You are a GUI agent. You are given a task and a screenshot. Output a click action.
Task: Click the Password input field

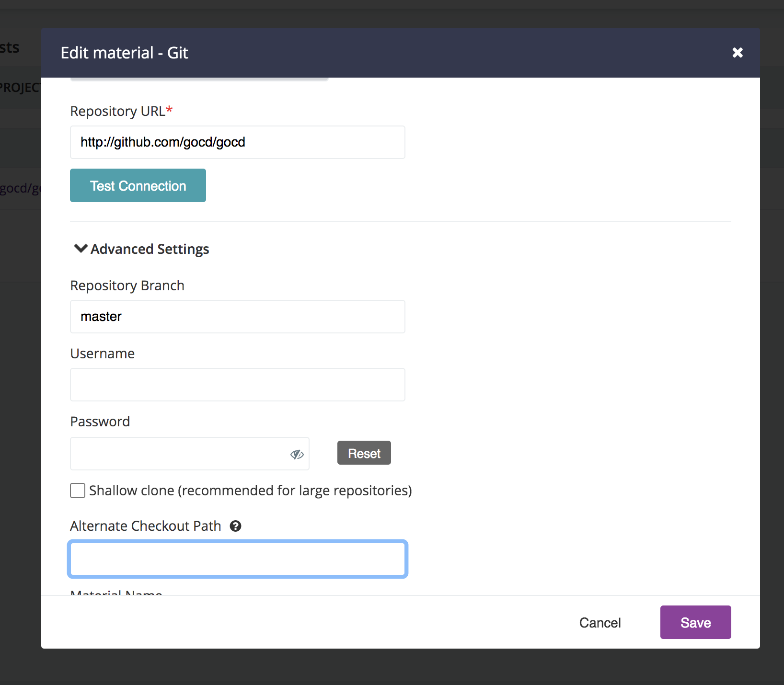(x=190, y=454)
